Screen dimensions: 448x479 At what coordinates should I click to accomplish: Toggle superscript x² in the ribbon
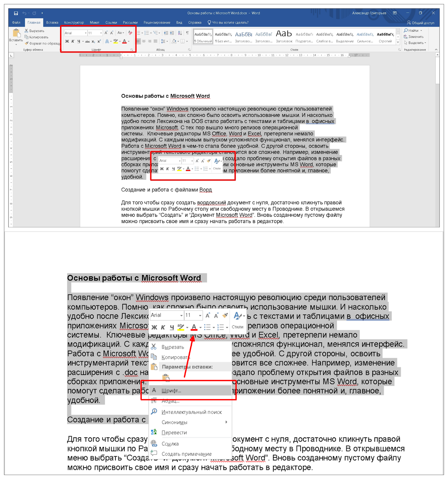(99, 42)
